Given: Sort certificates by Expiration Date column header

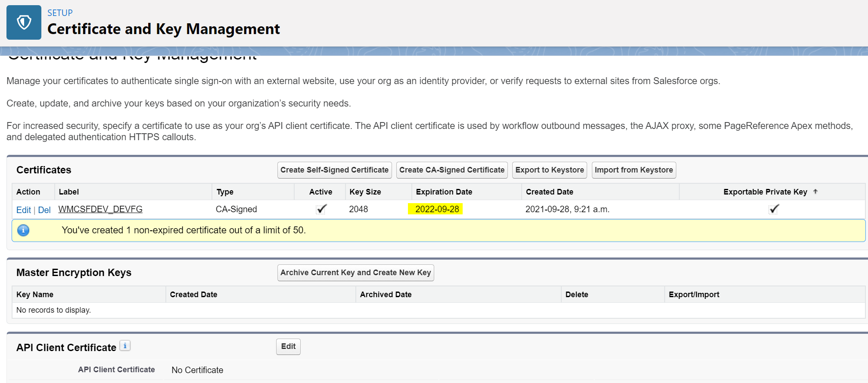Looking at the screenshot, I should click(444, 192).
